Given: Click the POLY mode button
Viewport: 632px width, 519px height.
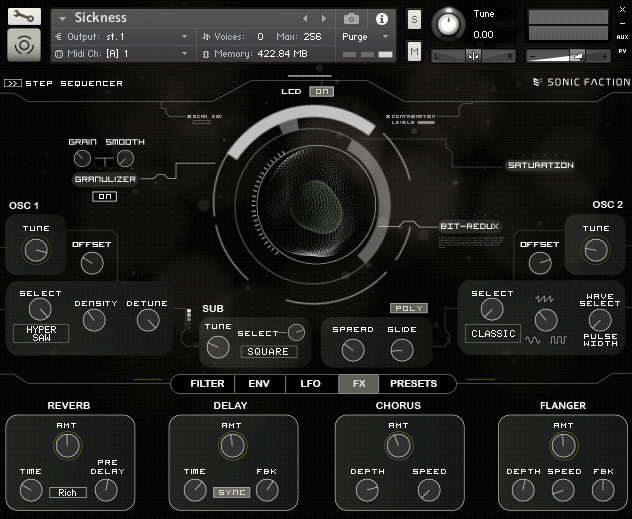Looking at the screenshot, I should (408, 308).
